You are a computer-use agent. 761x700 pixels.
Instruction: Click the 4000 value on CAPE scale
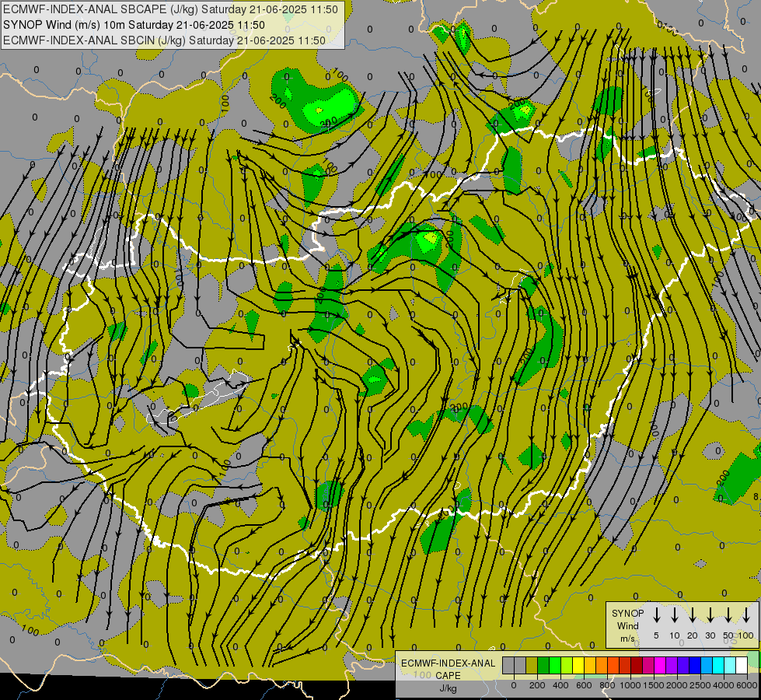[724, 685]
